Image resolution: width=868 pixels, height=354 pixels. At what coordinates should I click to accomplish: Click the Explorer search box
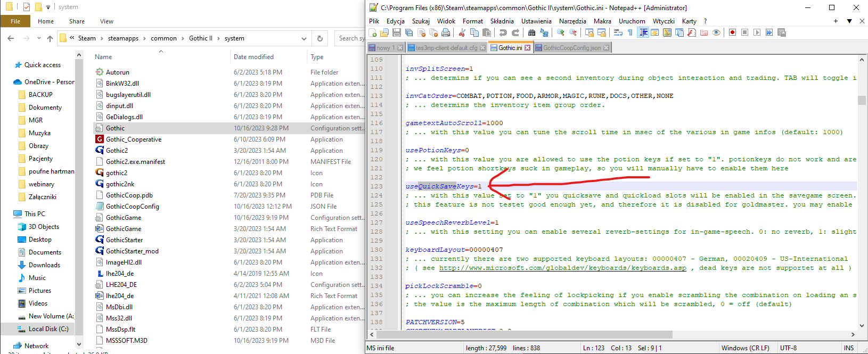click(350, 38)
